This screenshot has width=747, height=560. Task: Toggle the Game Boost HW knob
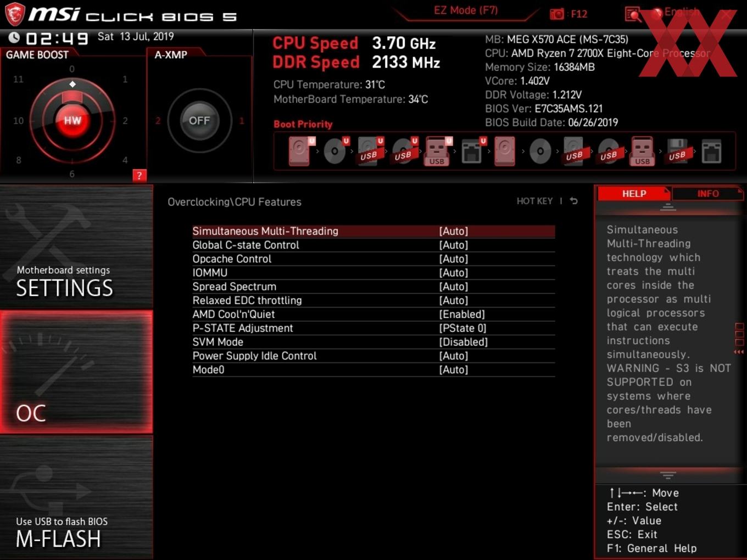click(72, 120)
